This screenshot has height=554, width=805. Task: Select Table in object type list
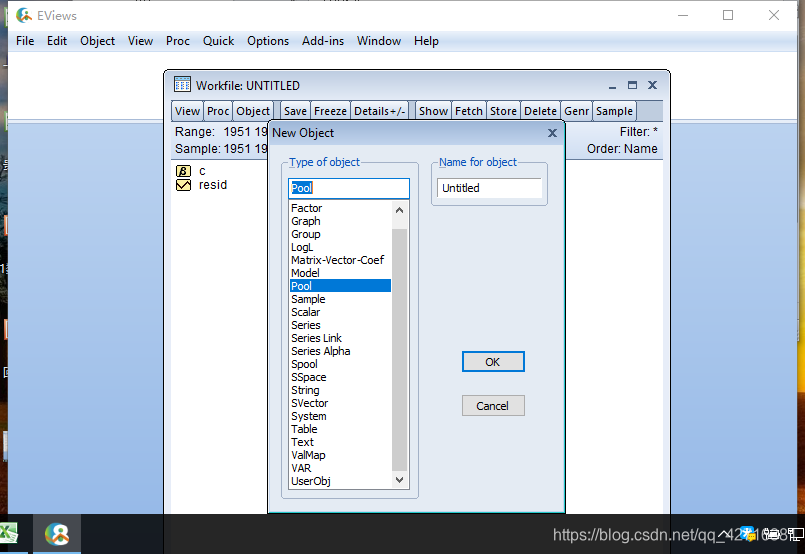[339, 429]
